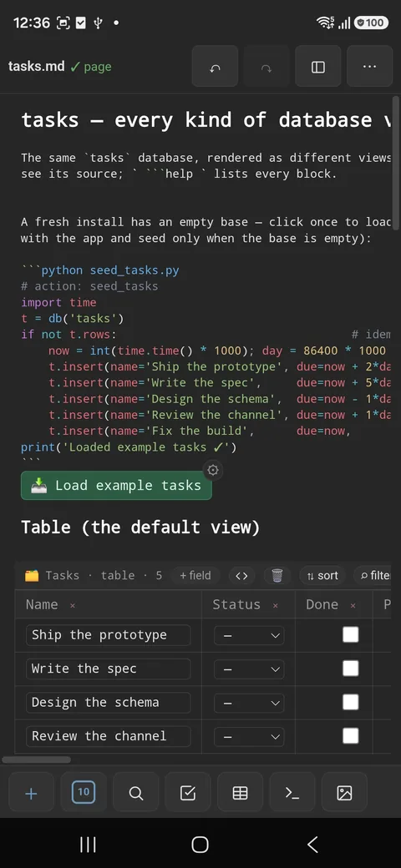The image size is (401, 868).
Task: Check Done for Write the spec
Action: coord(351,669)
